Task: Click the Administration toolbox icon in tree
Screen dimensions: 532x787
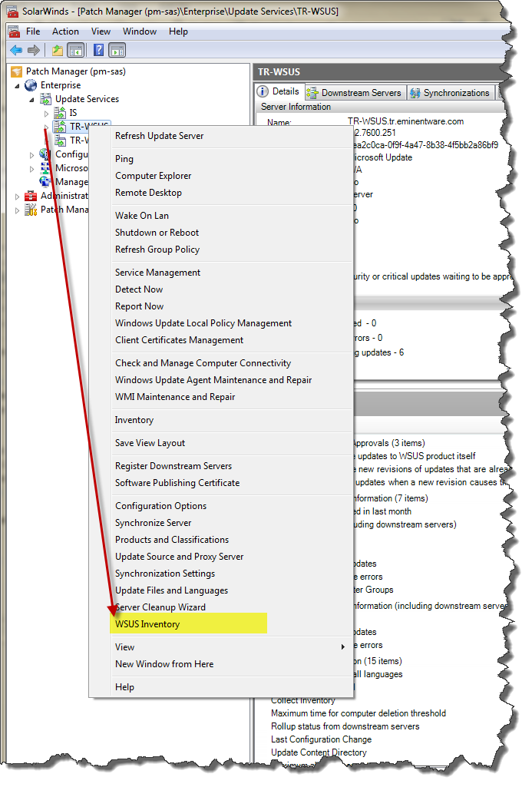Action: [31, 196]
